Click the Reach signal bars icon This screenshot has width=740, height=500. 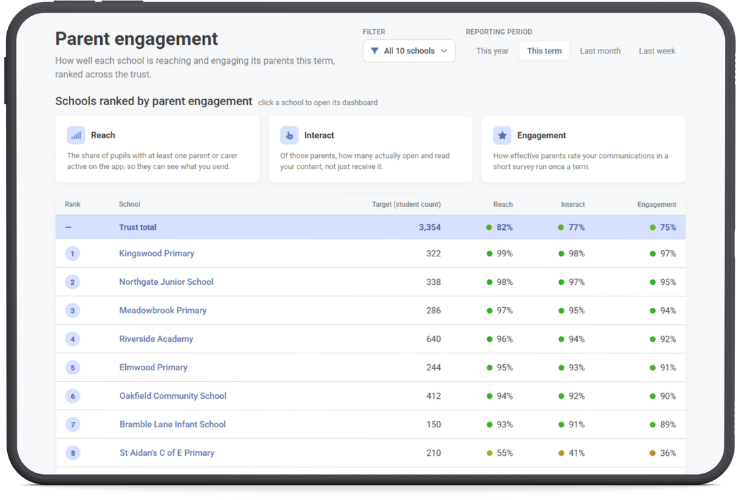coord(76,135)
